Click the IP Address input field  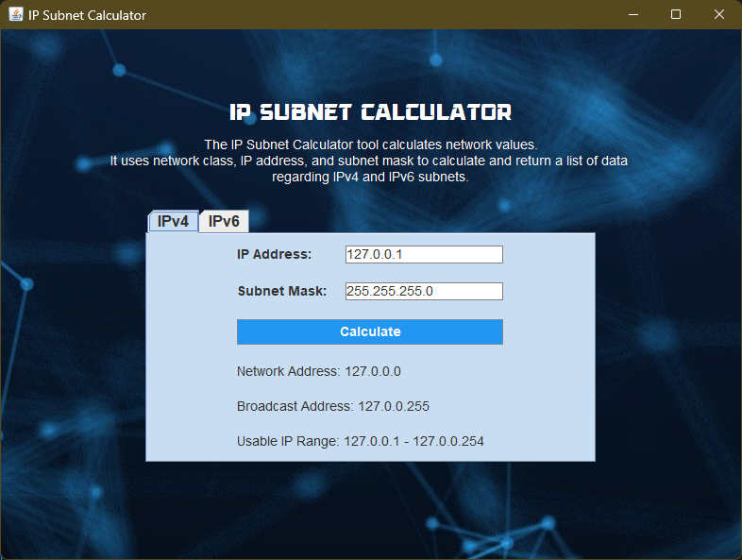tap(424, 254)
